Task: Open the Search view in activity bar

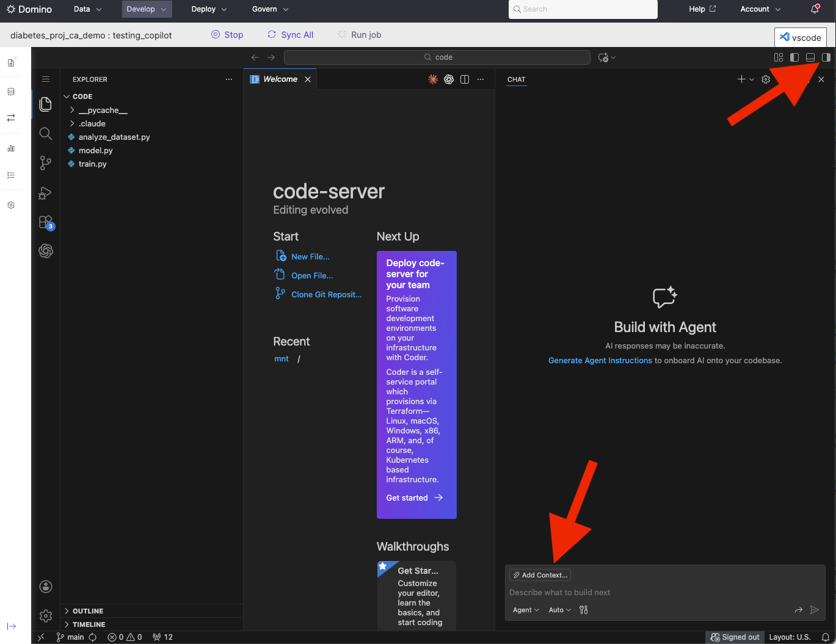Action: coord(45,133)
